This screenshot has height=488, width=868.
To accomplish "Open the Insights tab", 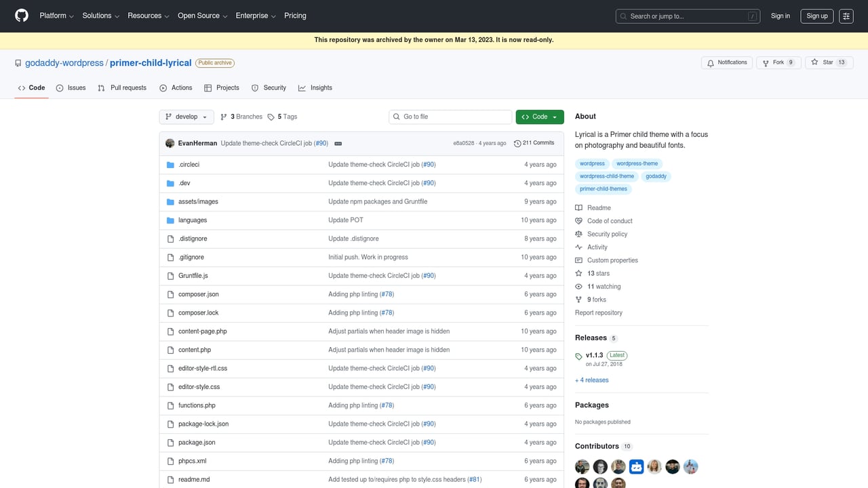I will pos(315,87).
